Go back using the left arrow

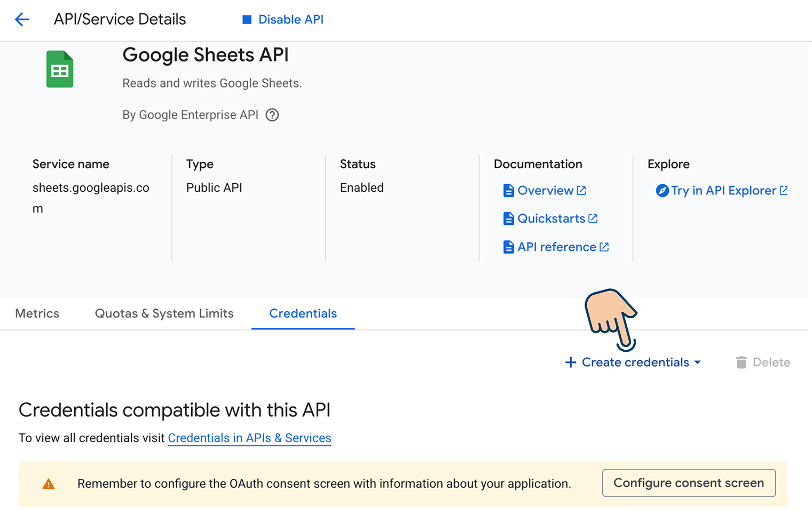22,20
